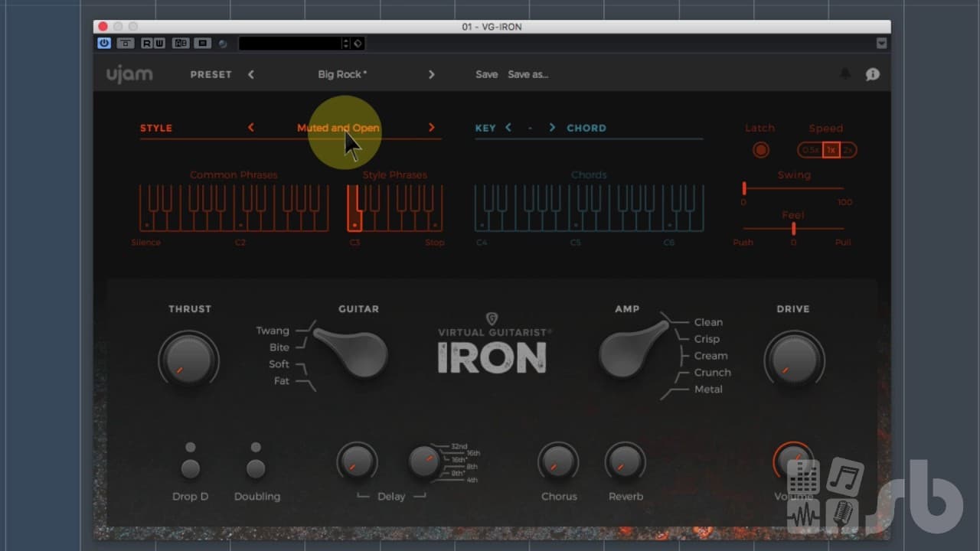Screen dimensions: 980x551
Task: Click the bypass button next to power
Action: tap(126, 44)
